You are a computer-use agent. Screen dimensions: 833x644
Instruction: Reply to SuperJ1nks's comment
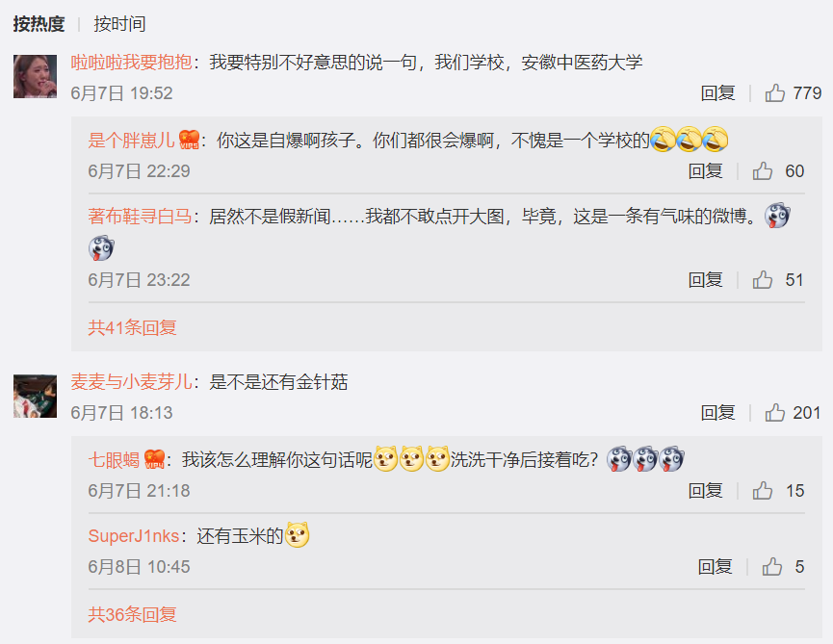click(x=715, y=566)
